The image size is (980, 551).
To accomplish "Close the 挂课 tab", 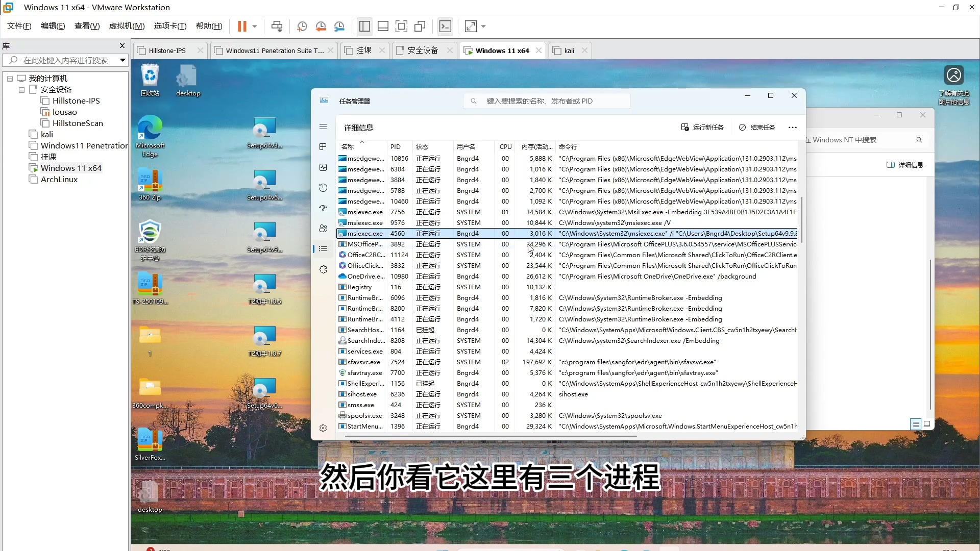I will pos(382,51).
